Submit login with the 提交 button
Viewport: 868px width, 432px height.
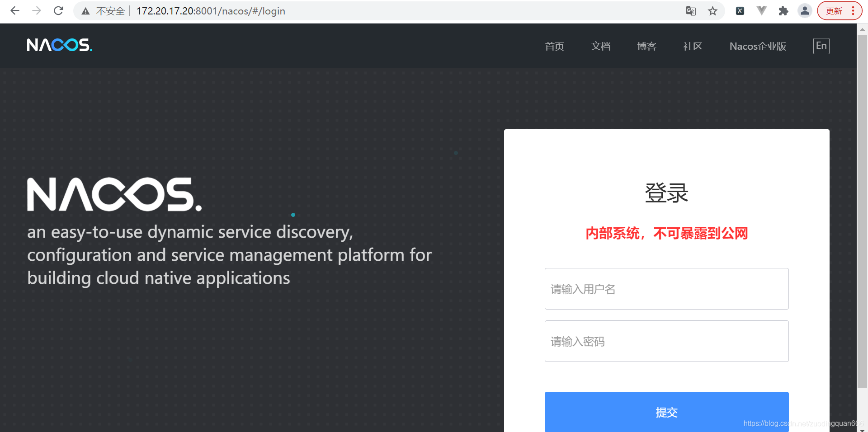pyautogui.click(x=667, y=412)
